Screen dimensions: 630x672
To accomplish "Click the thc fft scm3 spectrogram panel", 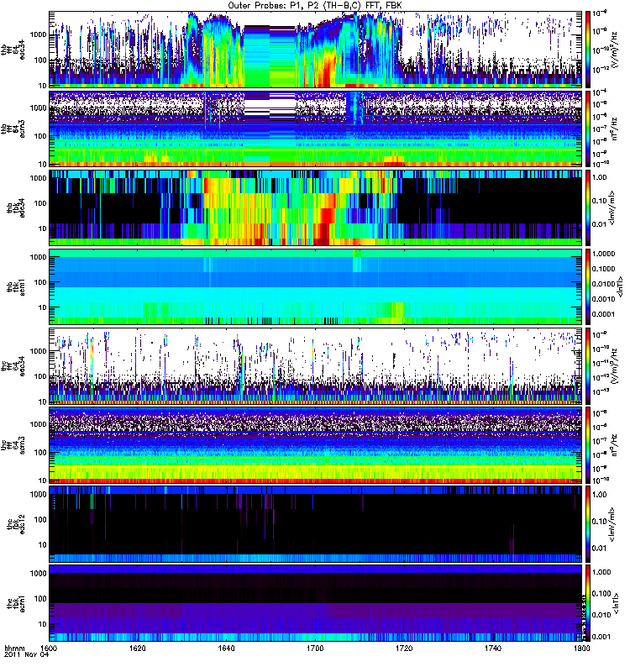I will (316, 445).
